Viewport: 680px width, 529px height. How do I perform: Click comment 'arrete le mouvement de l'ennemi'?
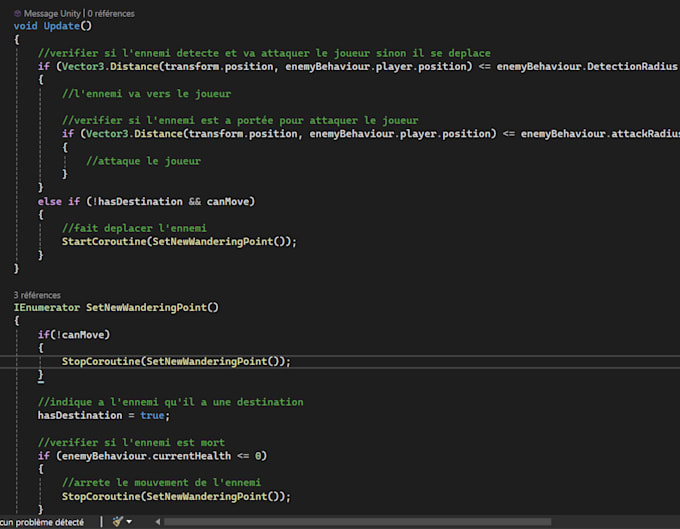[161, 483]
